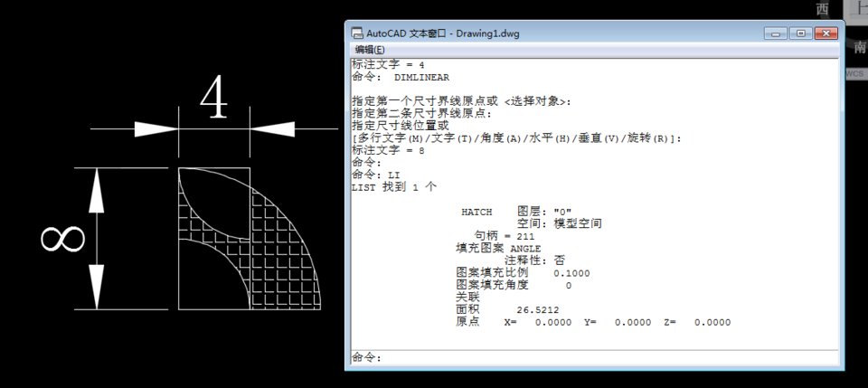Click the LIST 找到 1 个 line
The image size is (868, 388).
[394, 187]
